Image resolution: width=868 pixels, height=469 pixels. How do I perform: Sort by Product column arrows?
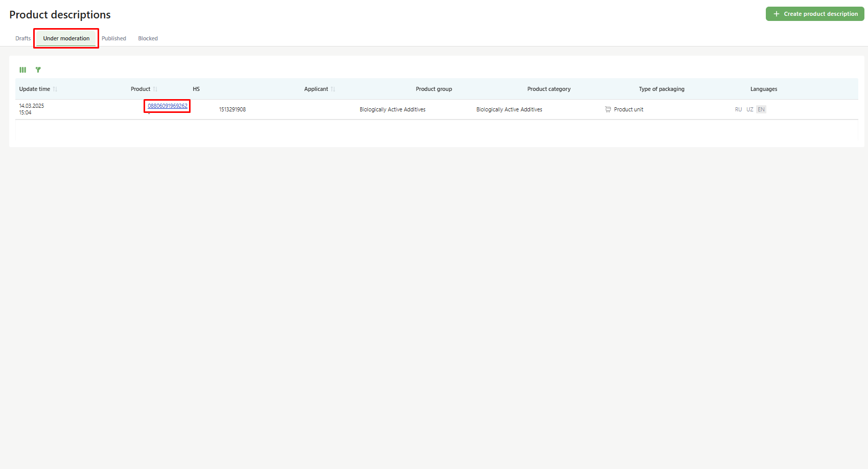[155, 89]
